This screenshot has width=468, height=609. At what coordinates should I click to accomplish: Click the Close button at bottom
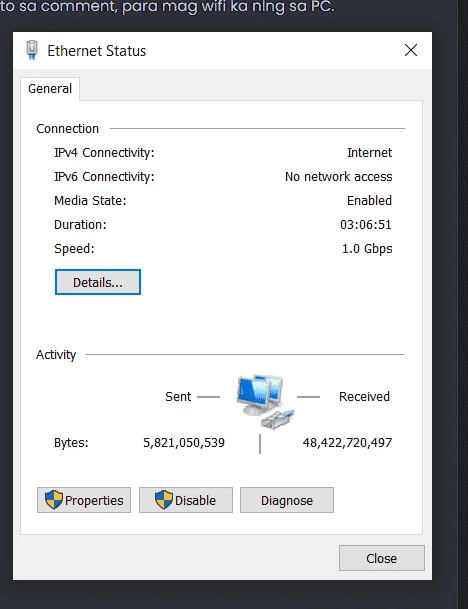(x=382, y=558)
